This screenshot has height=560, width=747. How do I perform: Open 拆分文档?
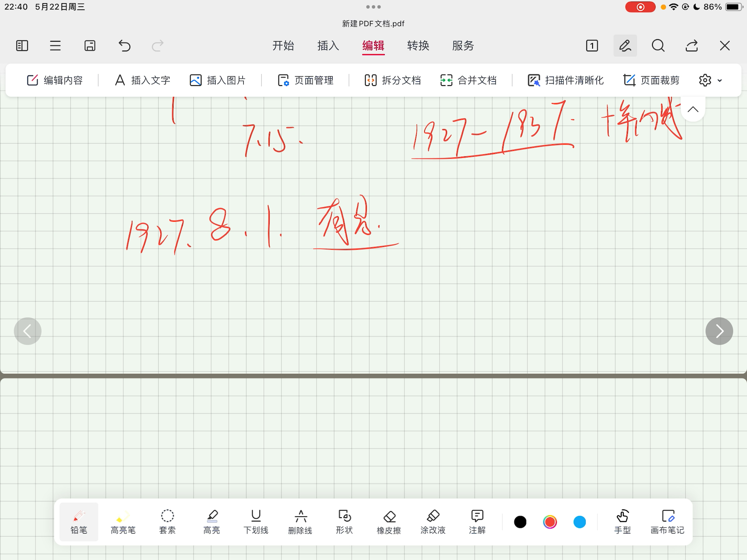coord(393,80)
